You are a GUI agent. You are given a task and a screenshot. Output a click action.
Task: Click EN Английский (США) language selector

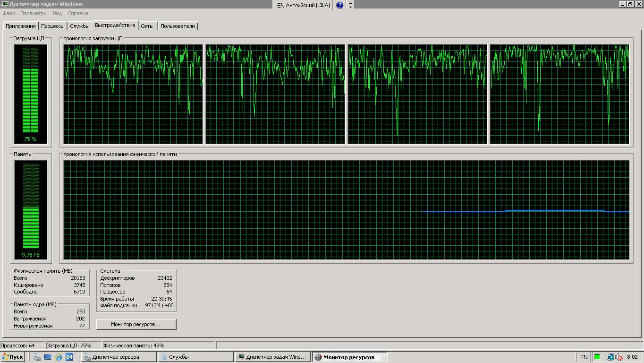(303, 5)
